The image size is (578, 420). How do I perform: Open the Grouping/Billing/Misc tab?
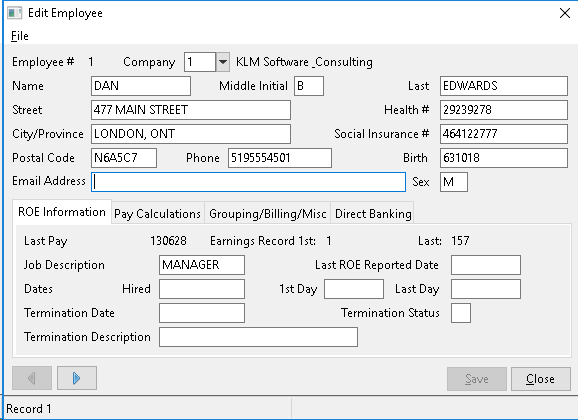pos(268,214)
